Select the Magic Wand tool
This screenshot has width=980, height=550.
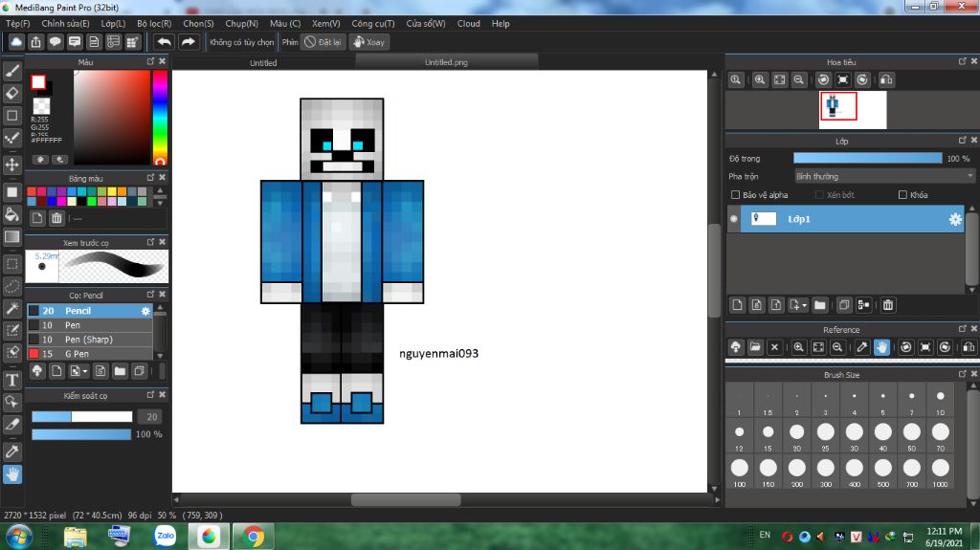click(x=11, y=308)
